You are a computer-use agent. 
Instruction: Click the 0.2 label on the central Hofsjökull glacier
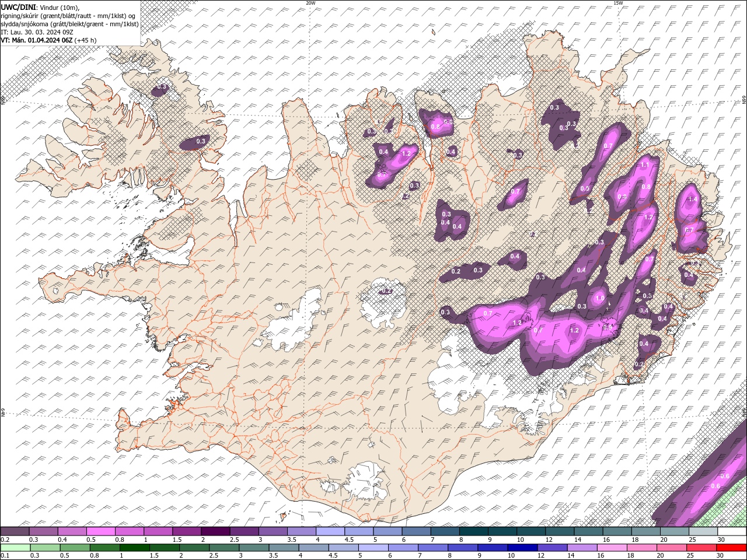pyautogui.click(x=386, y=291)
